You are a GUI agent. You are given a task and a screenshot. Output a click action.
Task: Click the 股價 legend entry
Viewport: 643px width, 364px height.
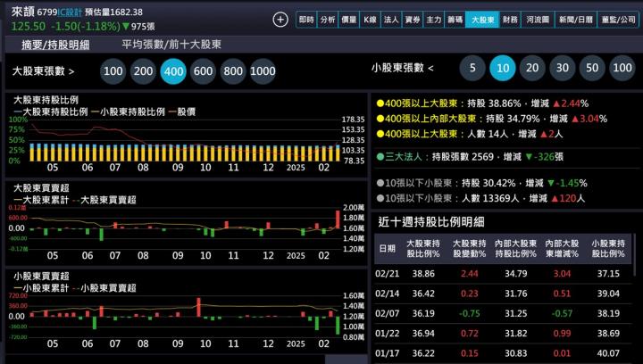[182, 112]
